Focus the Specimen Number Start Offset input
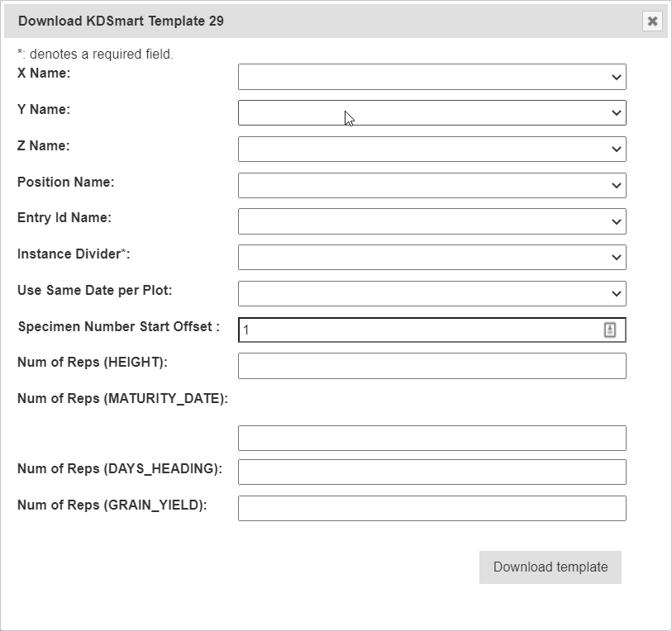Viewport: 672px width, 631px height. coord(417,330)
